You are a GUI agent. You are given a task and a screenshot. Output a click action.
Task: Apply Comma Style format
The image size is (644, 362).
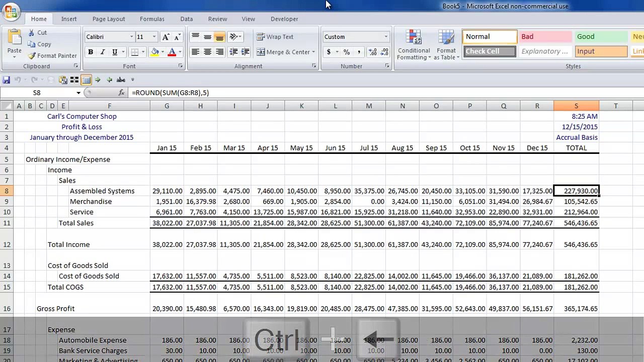pos(359,52)
